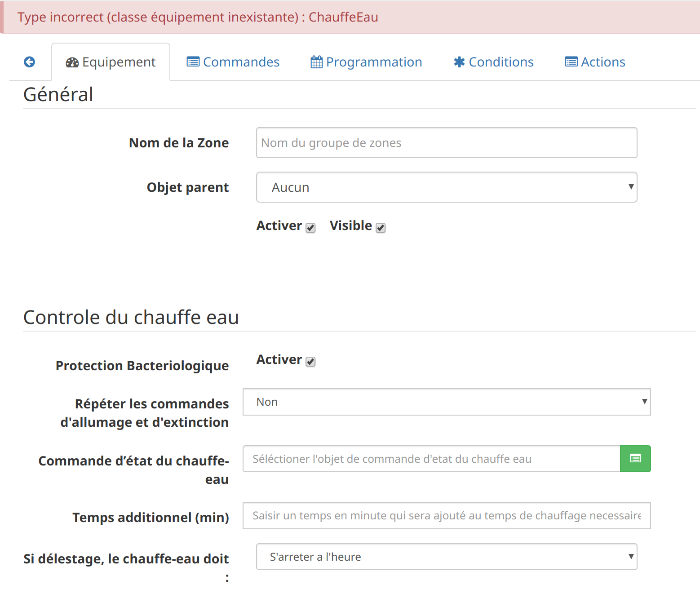Toggle the Activer checkbox under Général

[310, 228]
